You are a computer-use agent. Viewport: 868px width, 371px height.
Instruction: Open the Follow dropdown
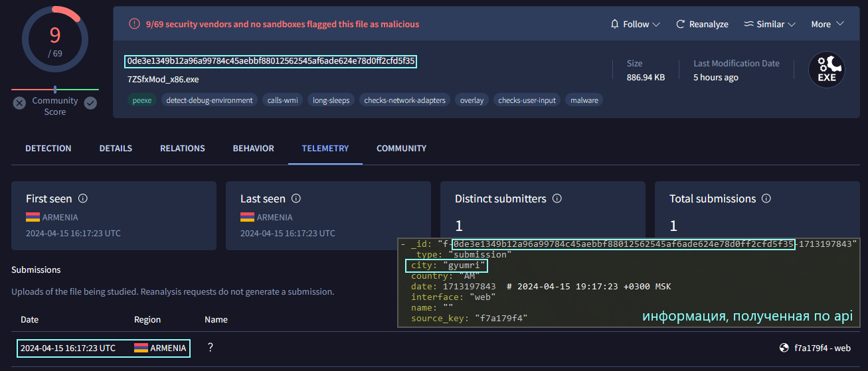pyautogui.click(x=635, y=24)
